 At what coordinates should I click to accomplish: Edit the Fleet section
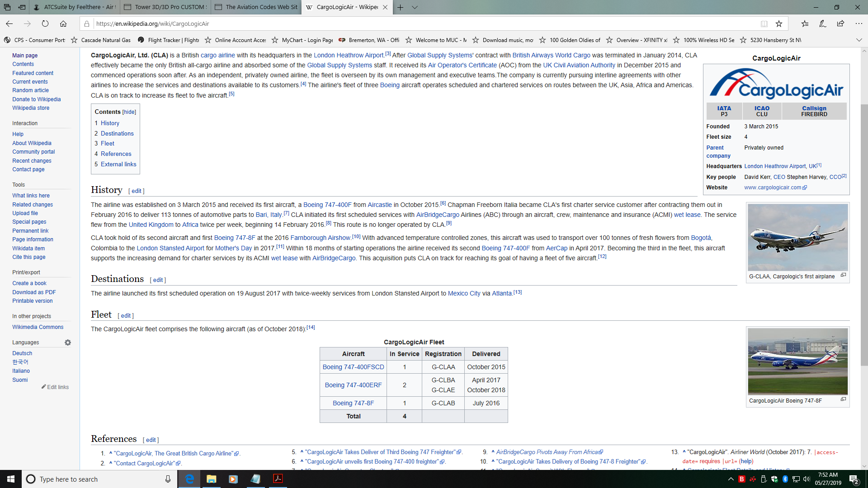tap(126, 316)
